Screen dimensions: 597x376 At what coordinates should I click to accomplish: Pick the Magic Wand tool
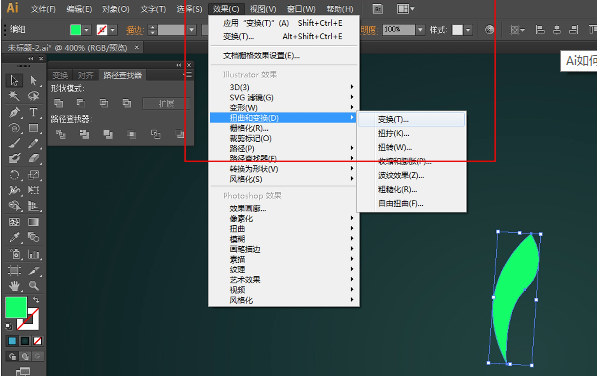(14, 96)
